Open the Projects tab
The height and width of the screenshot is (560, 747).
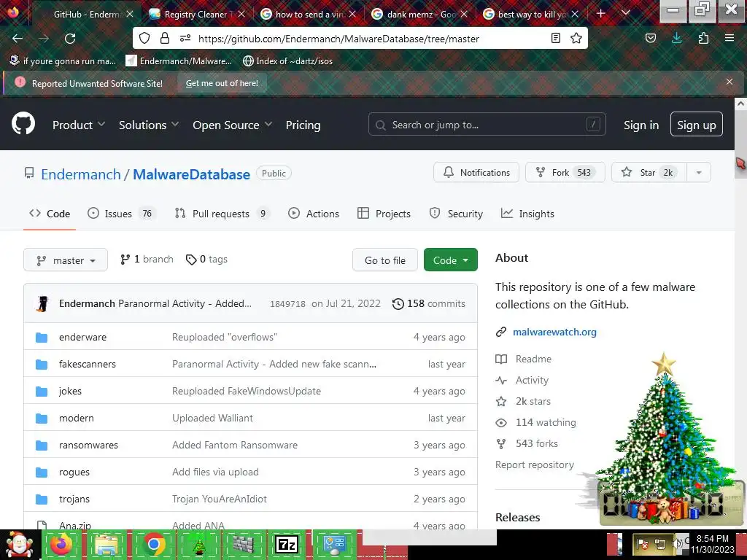coord(384,214)
